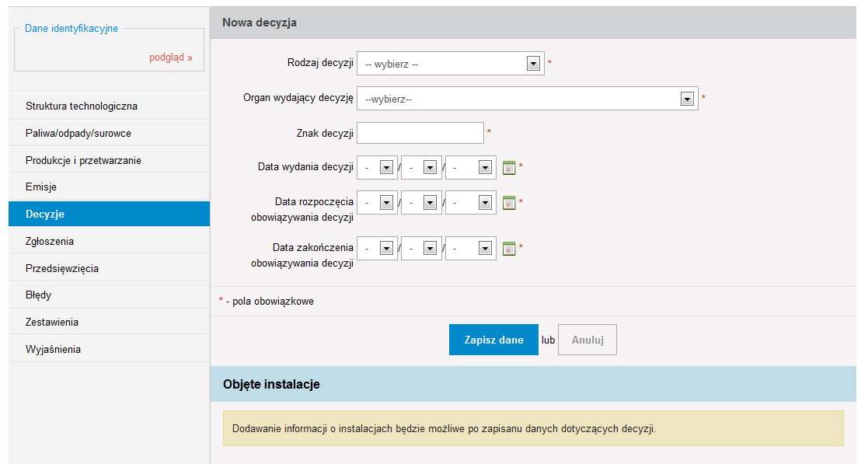Open the Błędy section
The width and height of the screenshot is (868, 464).
point(109,295)
